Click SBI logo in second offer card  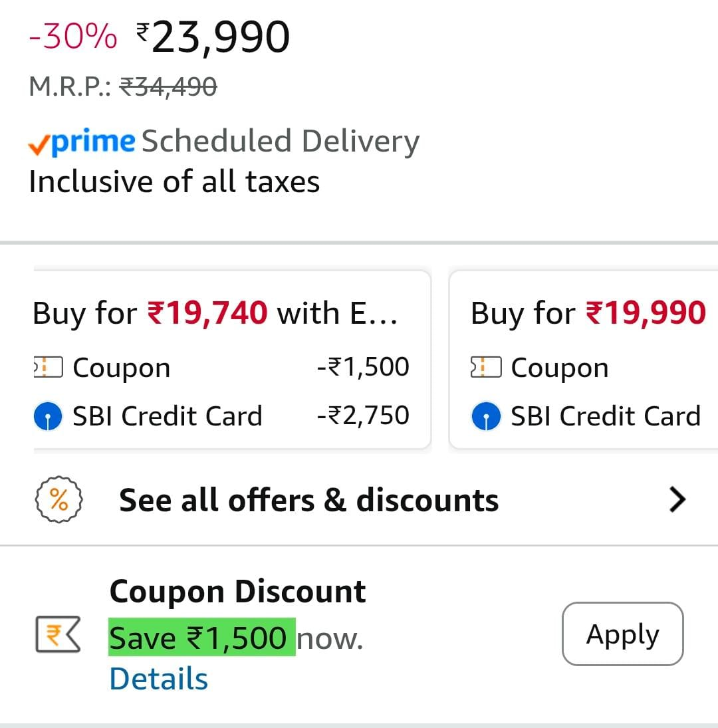486,417
